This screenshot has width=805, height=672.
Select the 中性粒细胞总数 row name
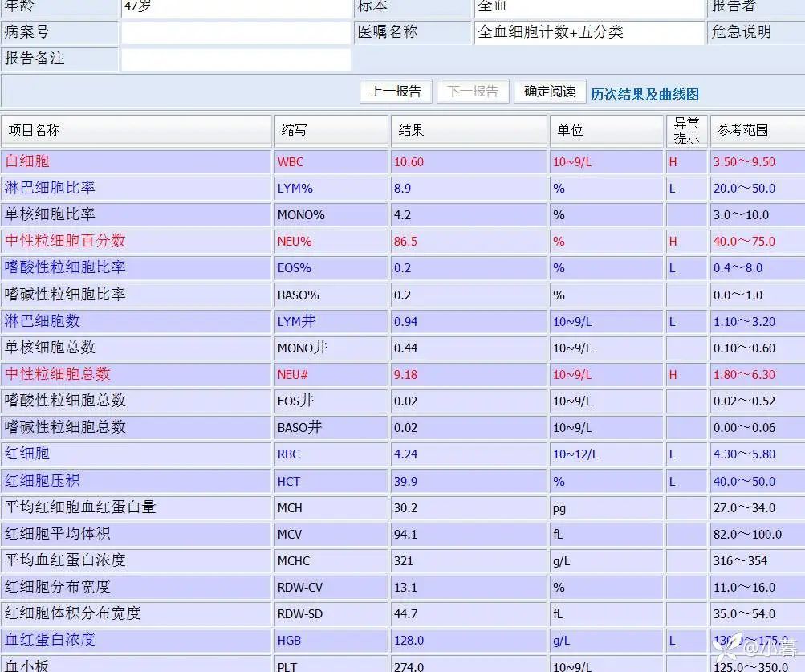tap(58, 374)
